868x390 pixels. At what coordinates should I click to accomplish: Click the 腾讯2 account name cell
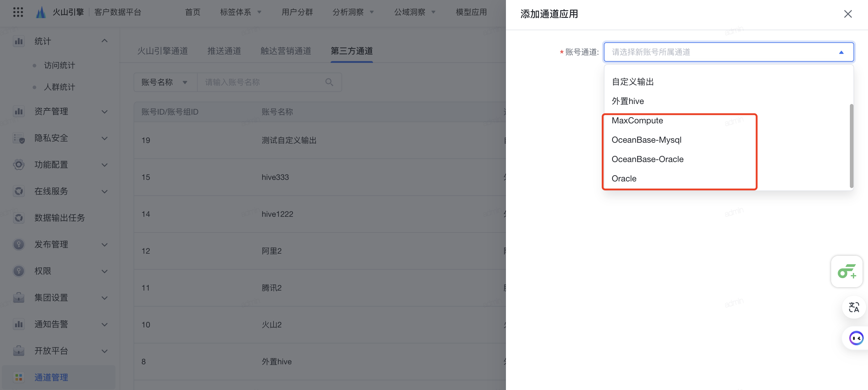tap(271, 288)
